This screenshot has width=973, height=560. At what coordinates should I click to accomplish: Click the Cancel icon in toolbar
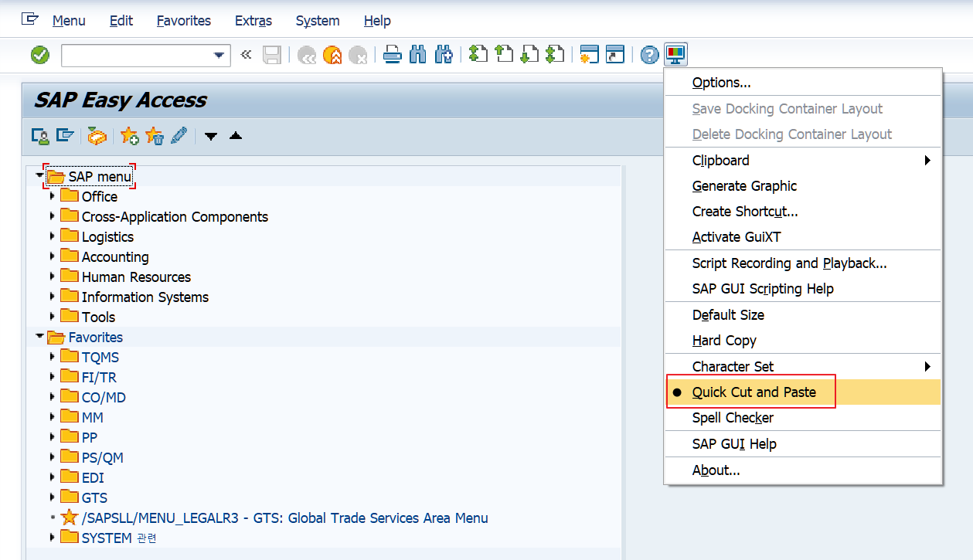click(x=357, y=55)
